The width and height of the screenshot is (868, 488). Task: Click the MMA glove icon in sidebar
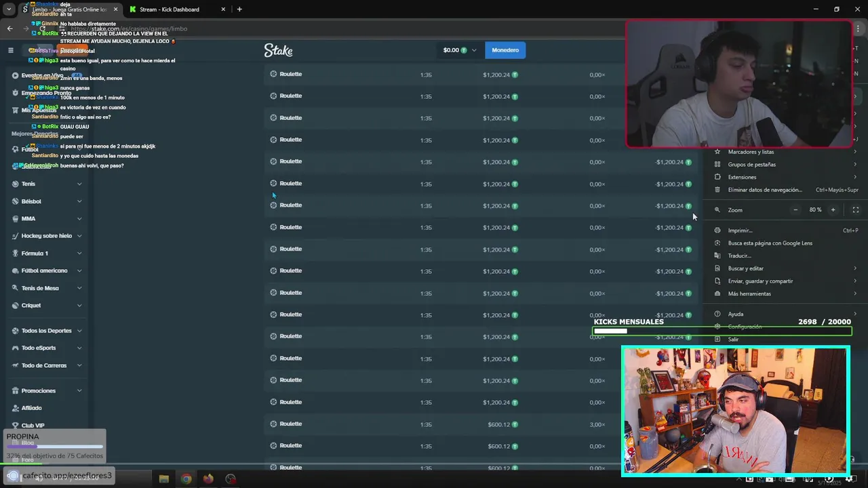pos(15,219)
